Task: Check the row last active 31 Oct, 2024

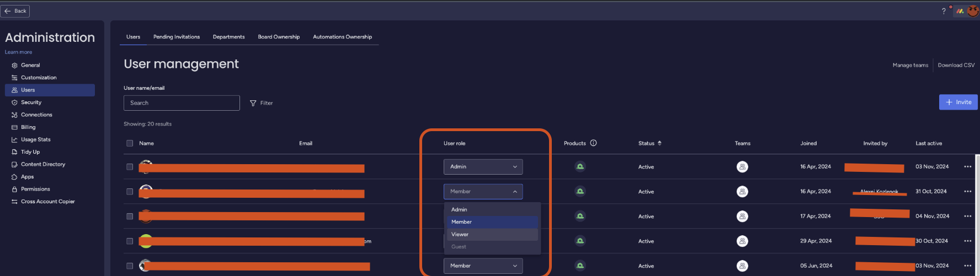Action: [130, 192]
